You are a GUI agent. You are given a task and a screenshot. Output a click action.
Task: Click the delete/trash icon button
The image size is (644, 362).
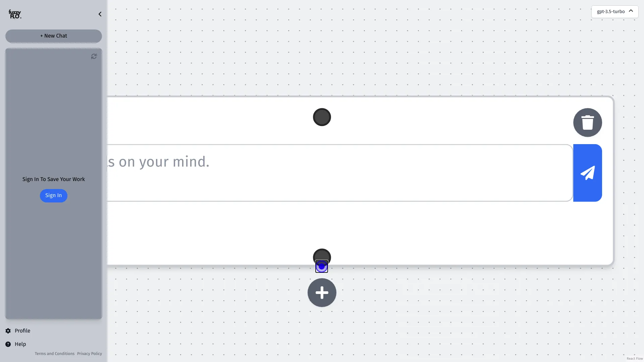tap(587, 122)
